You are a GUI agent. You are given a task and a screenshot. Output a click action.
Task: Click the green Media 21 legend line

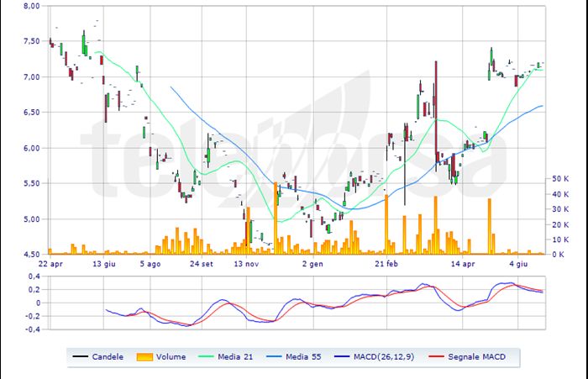pyautogui.click(x=206, y=356)
